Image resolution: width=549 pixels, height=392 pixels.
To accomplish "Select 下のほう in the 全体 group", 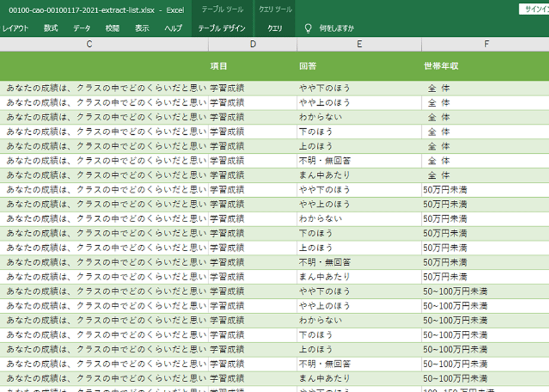I will click(x=359, y=132).
